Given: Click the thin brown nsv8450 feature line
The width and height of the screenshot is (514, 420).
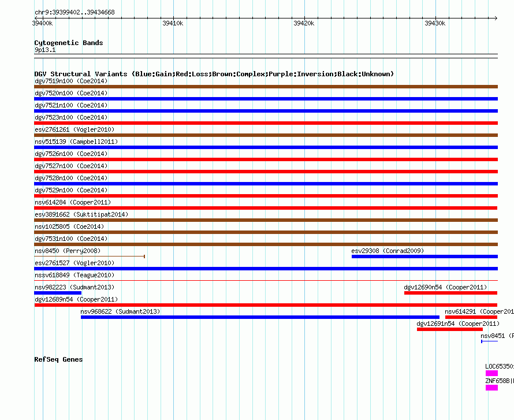Looking at the screenshot, I should (x=90, y=257).
